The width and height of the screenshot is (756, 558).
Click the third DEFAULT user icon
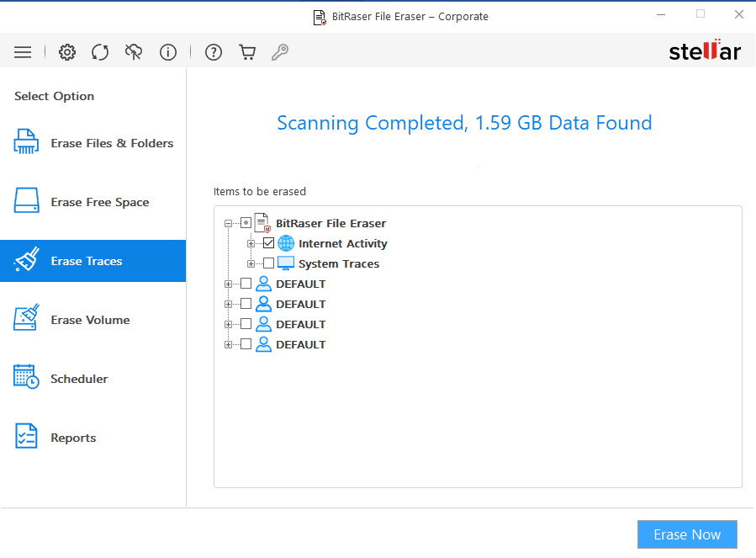pos(263,324)
